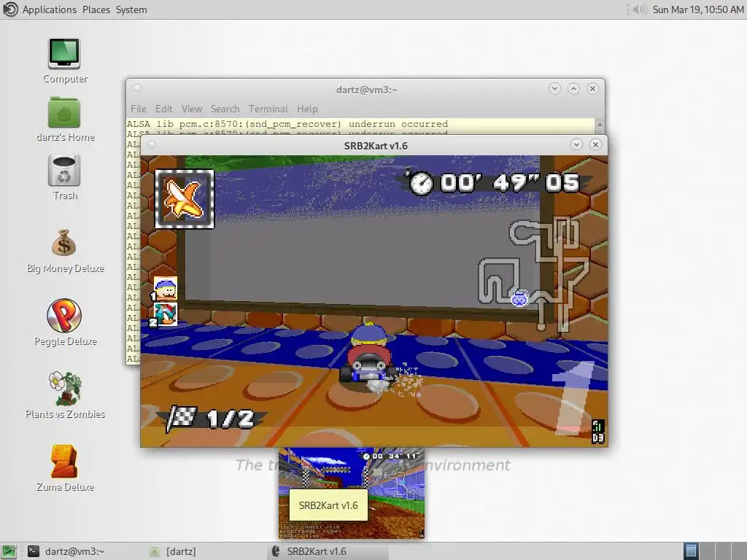This screenshot has height=560, width=747.
Task: Click show desktop icon in bottom panel
Action: 9,551
